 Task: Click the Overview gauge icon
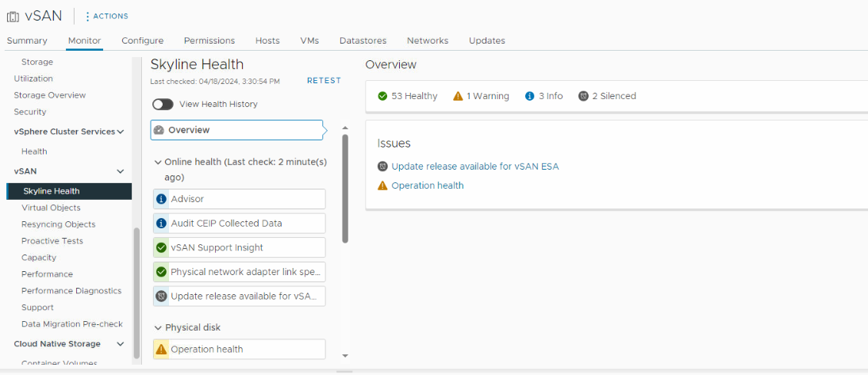pyautogui.click(x=159, y=130)
